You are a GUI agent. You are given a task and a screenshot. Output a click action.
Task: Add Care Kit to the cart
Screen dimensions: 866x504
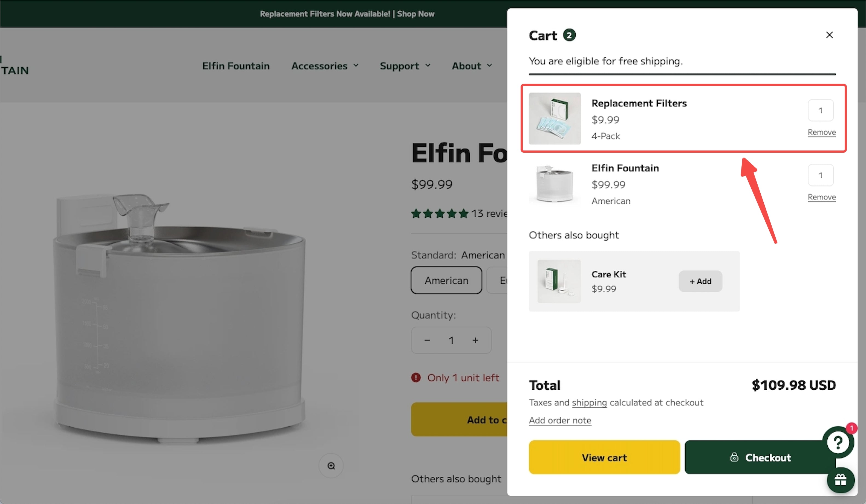click(x=700, y=281)
